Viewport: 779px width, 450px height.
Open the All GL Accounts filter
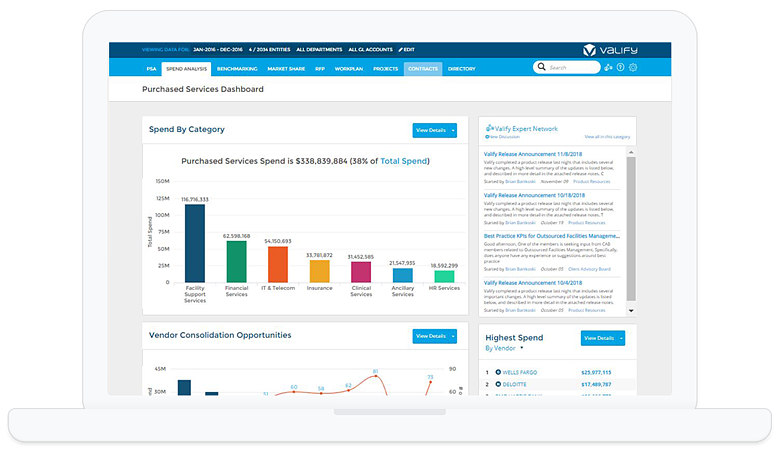370,50
